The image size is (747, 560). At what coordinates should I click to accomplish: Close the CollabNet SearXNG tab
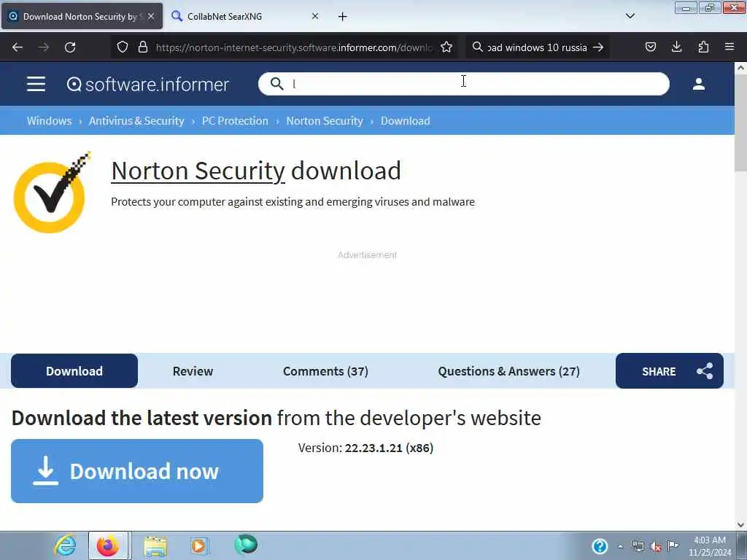[315, 16]
